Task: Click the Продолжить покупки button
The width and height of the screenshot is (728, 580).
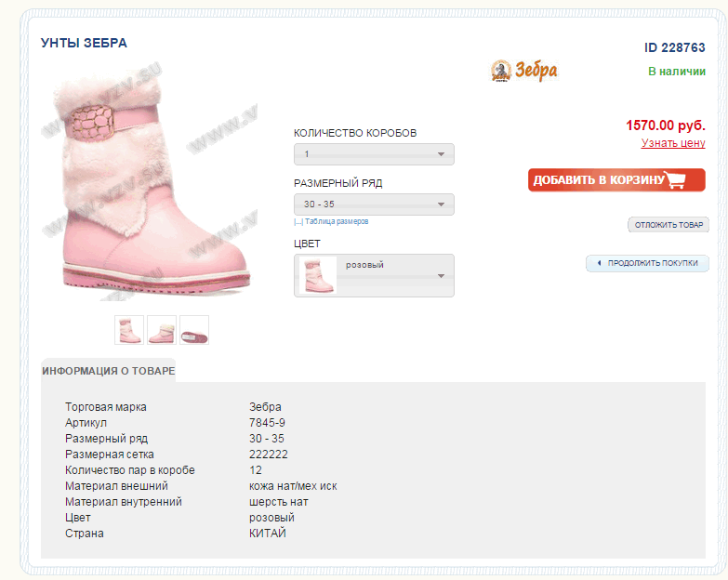Action: click(x=647, y=263)
